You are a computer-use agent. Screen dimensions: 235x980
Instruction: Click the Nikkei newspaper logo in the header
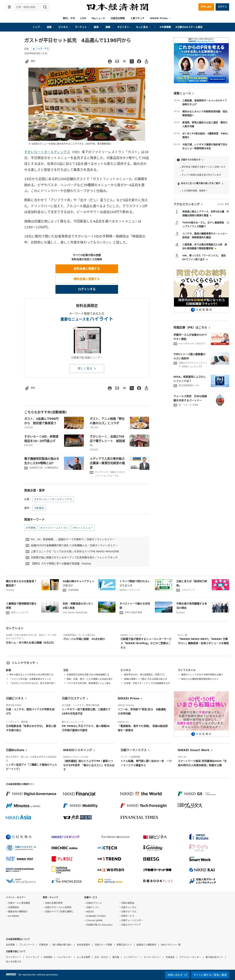click(117, 7)
